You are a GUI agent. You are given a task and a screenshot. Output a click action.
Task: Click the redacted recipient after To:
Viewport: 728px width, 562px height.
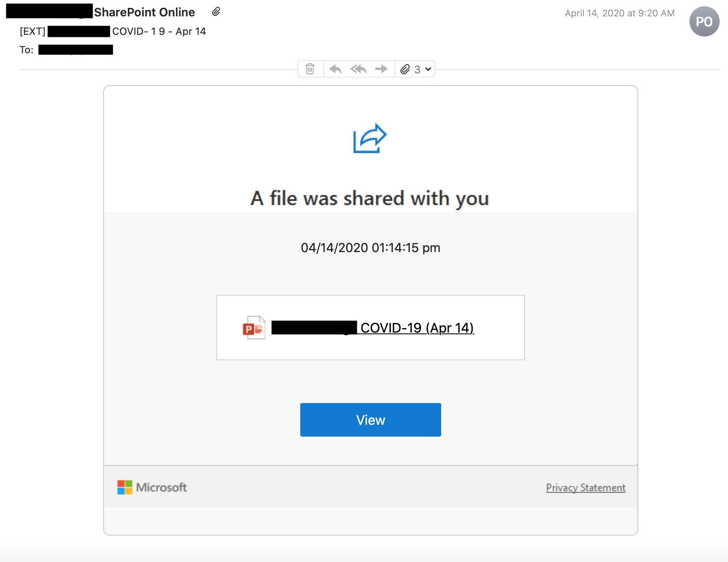pos(75,50)
